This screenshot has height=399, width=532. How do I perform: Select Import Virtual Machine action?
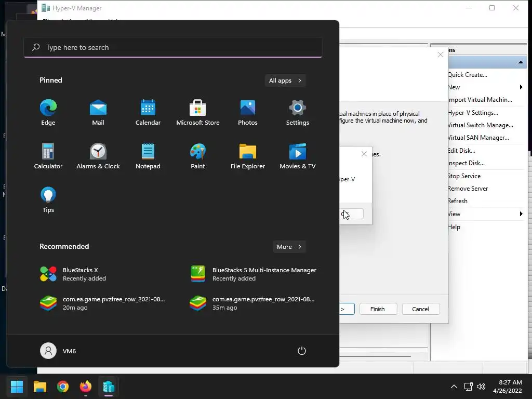coord(480,100)
